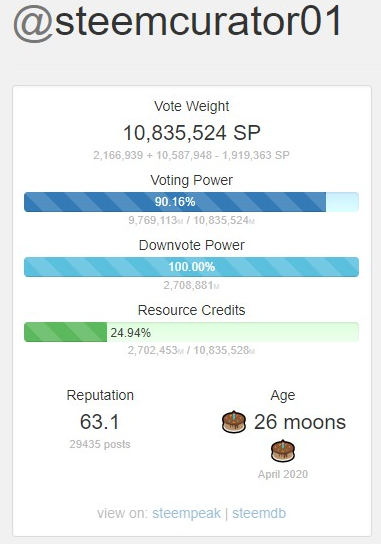Open the steempeak link
381x544 pixels.
(x=186, y=513)
